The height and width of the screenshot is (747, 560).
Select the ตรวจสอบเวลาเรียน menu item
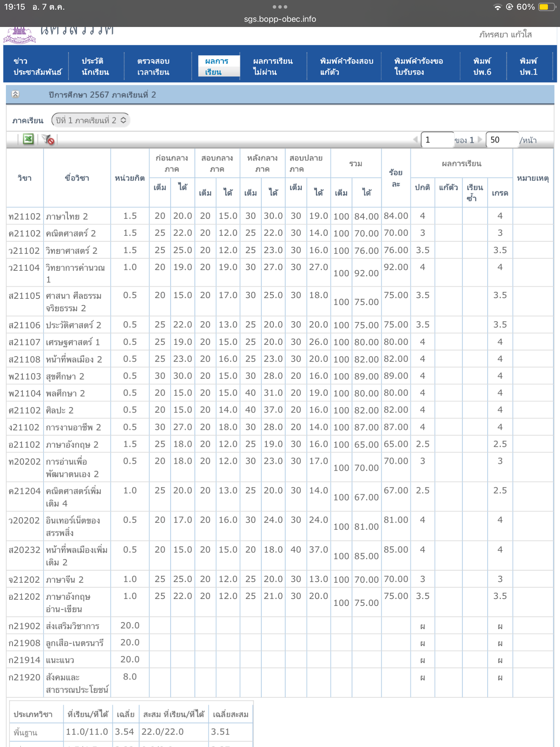click(x=153, y=66)
